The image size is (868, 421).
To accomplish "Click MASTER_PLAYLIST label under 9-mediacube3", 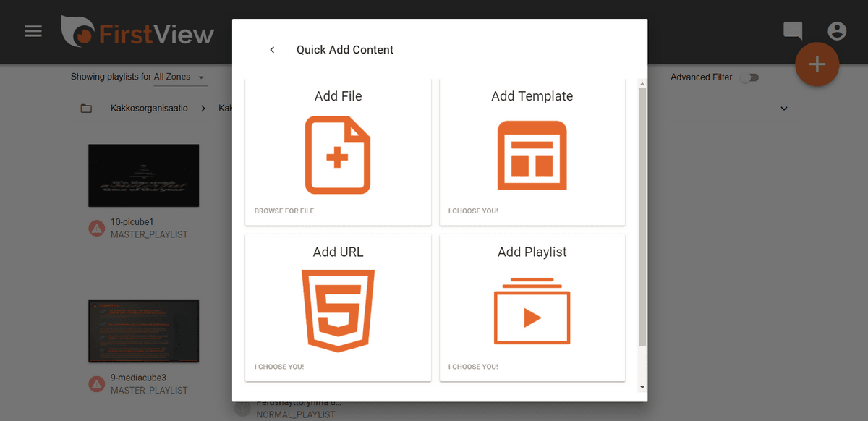I will coord(149,391).
